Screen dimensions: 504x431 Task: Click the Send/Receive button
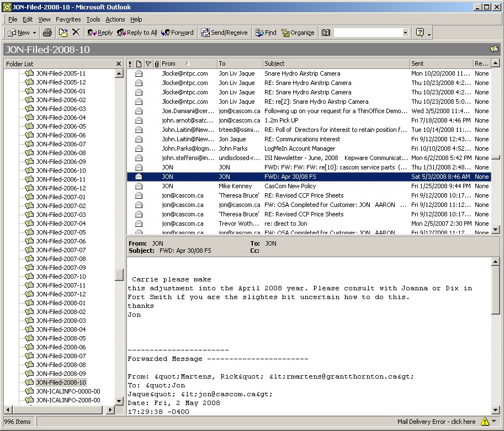coord(224,33)
